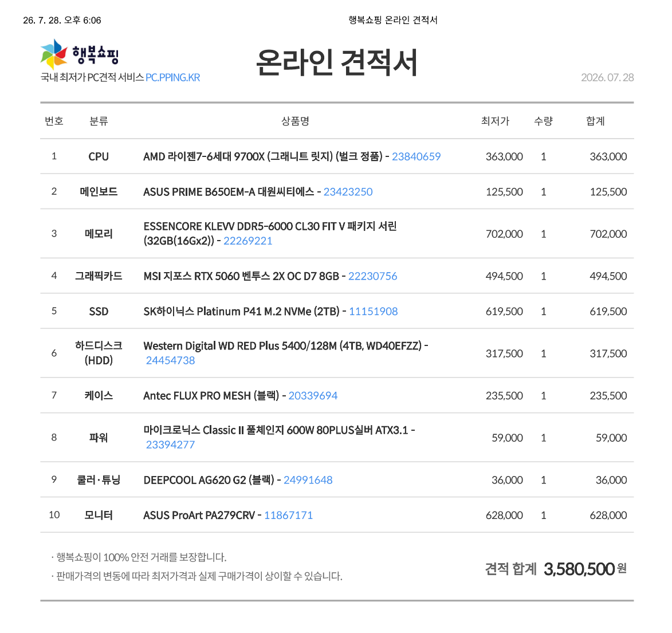Open HDD product link 24454738
This screenshot has width=672, height=633.
click(x=170, y=360)
